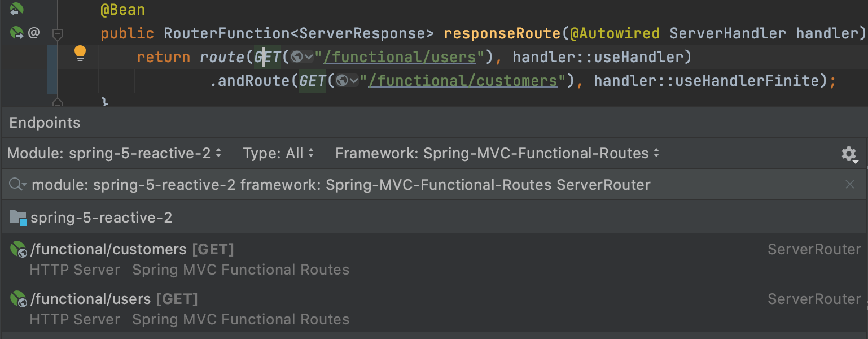The width and height of the screenshot is (868, 339).
Task: Clear the endpoints search filter
Action: (x=850, y=184)
